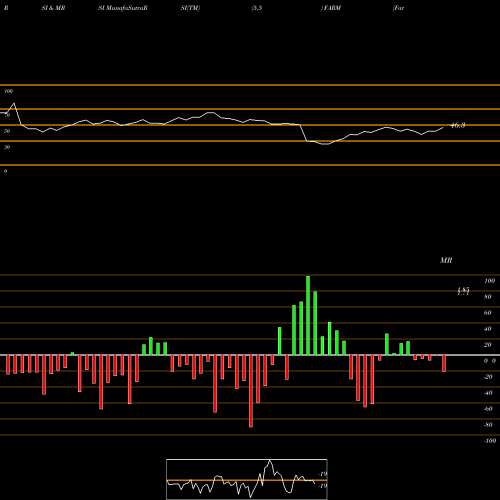Click the 100 axis label of the MR panel
Image resolution: width=500 pixels, height=500 pixels.
490,281
